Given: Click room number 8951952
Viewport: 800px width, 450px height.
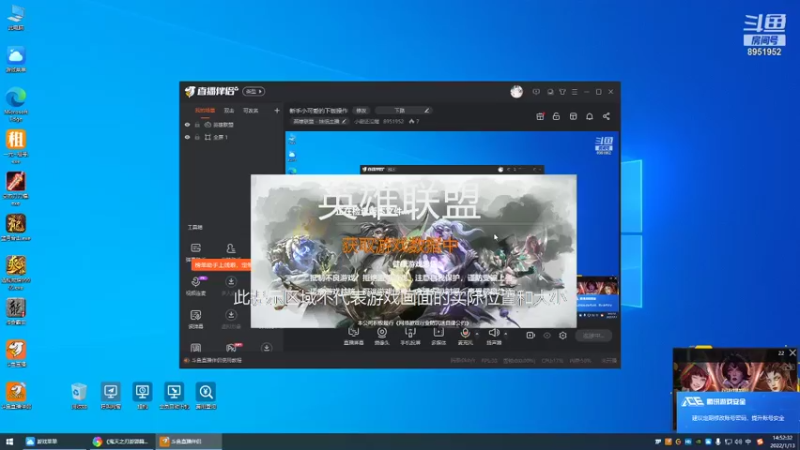Looking at the screenshot, I should [393, 121].
